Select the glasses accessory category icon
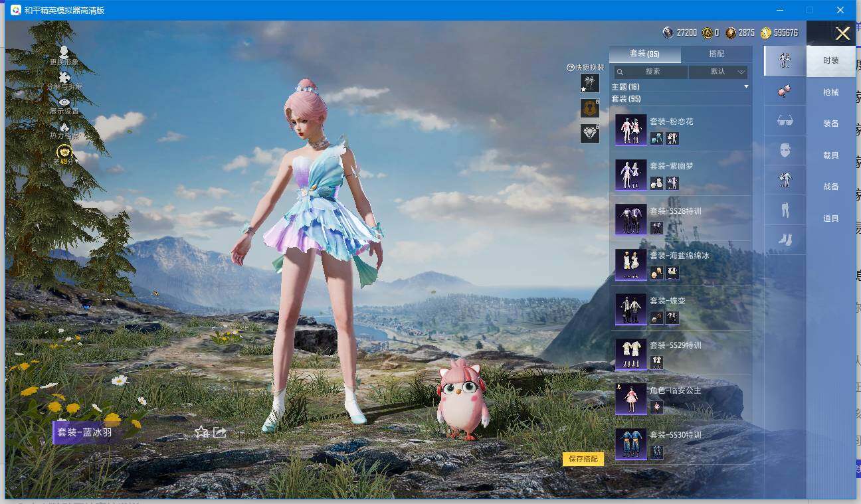Image resolution: width=861 pixels, height=504 pixels. point(785,121)
